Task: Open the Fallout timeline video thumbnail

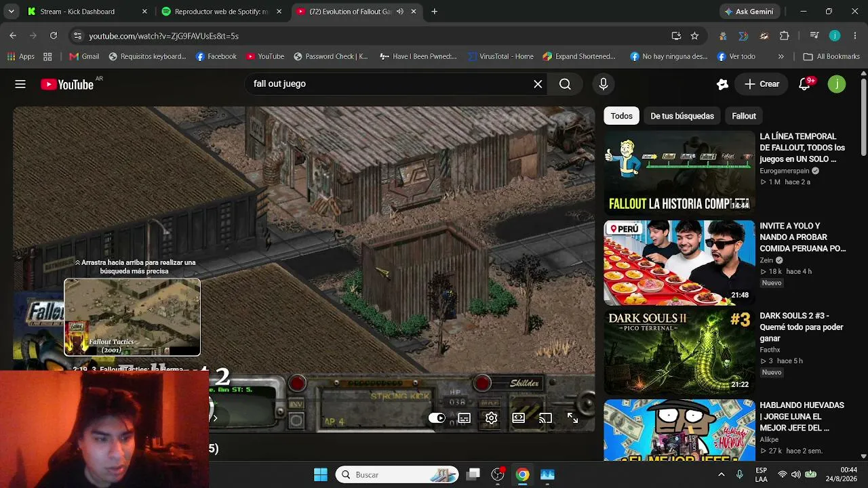Action: coord(679,173)
